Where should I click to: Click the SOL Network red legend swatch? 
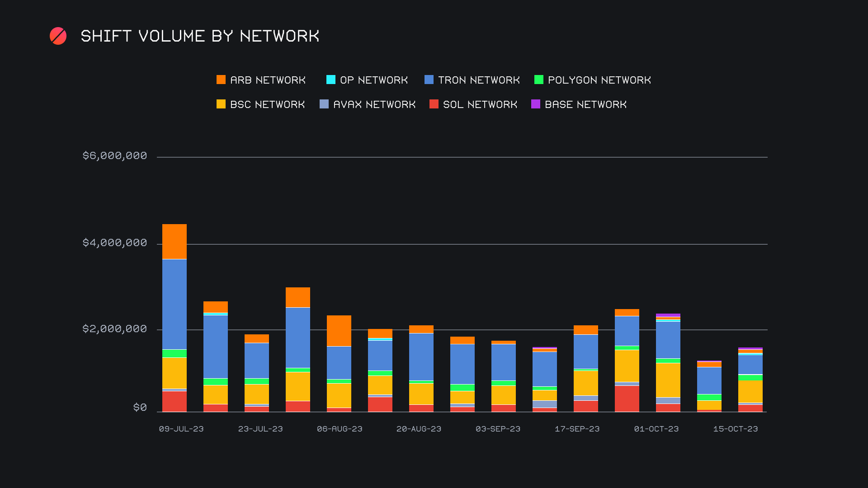(434, 104)
